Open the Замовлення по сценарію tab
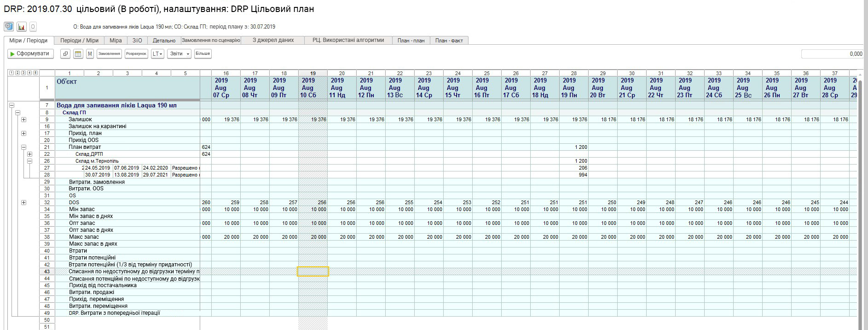Image resolution: width=868 pixels, height=330 pixels. click(211, 41)
